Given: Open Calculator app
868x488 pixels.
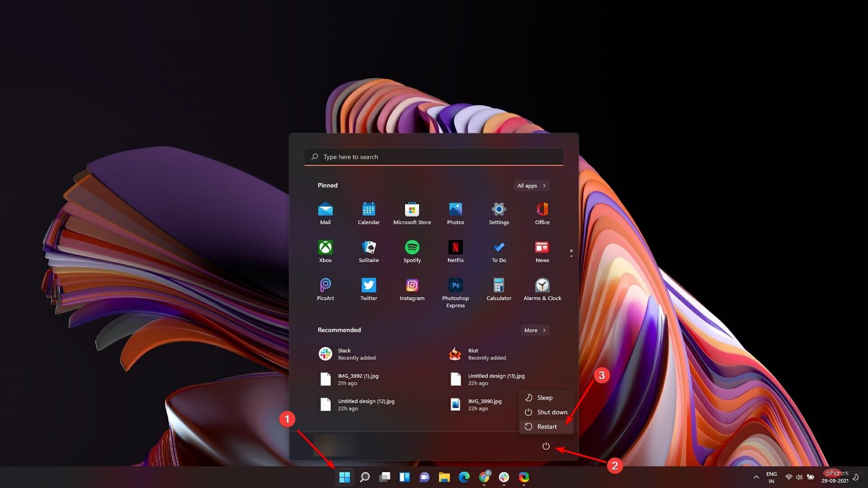Looking at the screenshot, I should 498,285.
